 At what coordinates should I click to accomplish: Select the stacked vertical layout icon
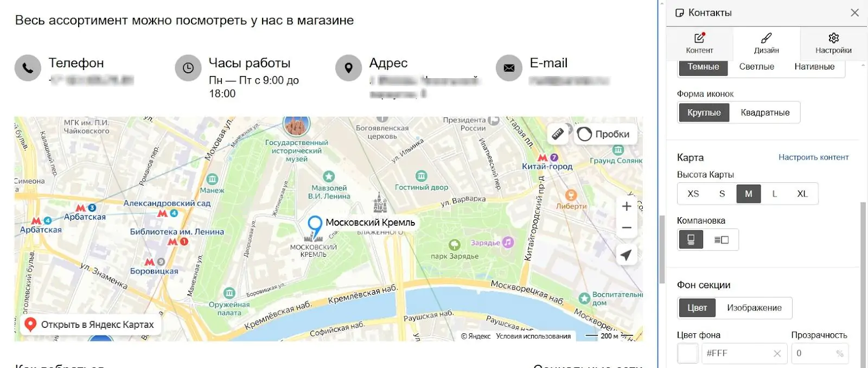691,240
